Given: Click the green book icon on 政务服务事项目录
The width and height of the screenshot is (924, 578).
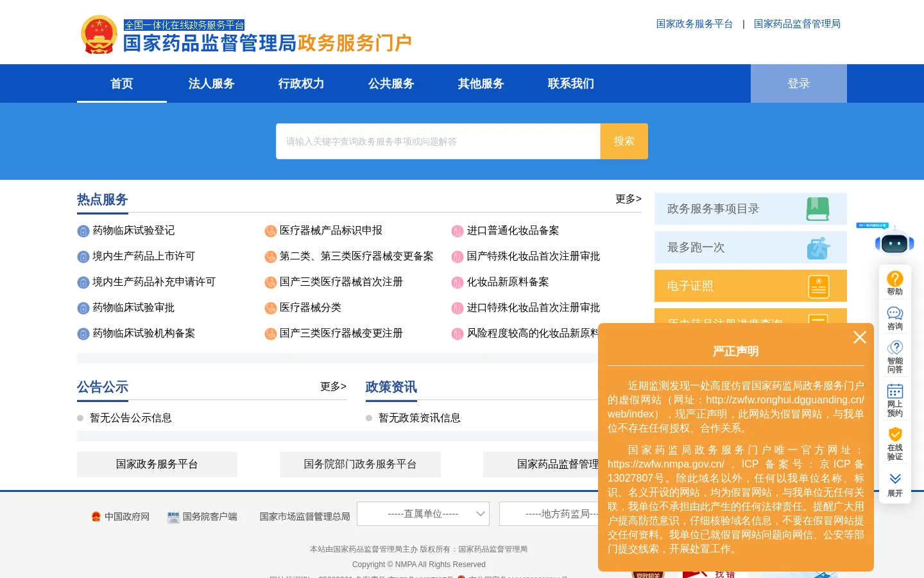Looking at the screenshot, I should click(x=817, y=209).
